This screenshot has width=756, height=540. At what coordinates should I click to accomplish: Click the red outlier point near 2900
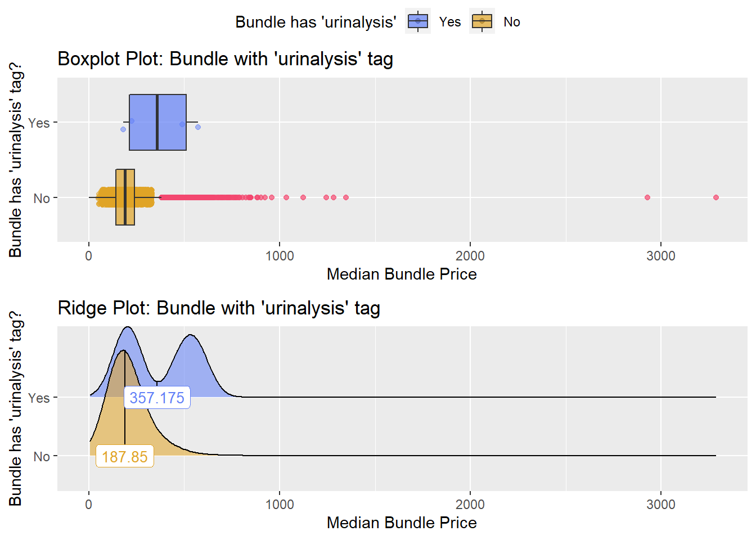click(647, 197)
